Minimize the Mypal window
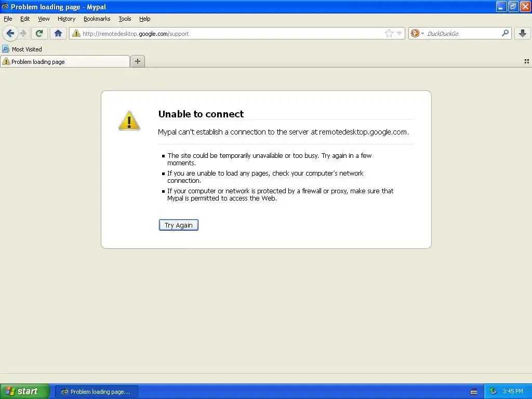Screen dimensions: 532x399 coord(501,6)
